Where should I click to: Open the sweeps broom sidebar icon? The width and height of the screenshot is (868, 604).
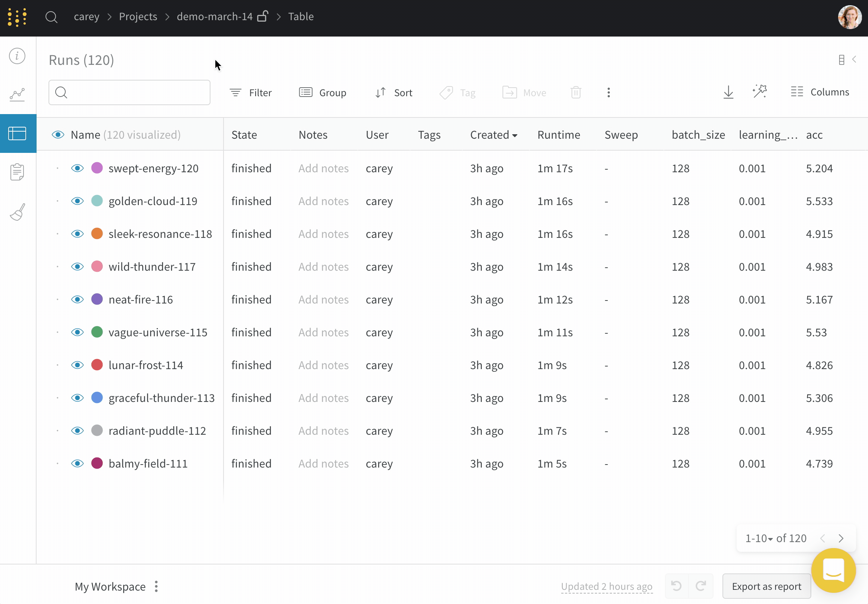point(18,212)
